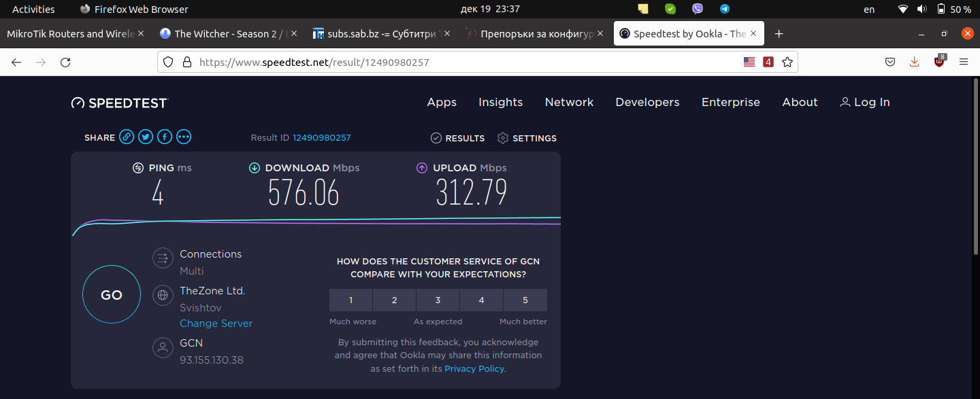The width and height of the screenshot is (980, 399).
Task: Open the Network menu item
Action: 569,102
